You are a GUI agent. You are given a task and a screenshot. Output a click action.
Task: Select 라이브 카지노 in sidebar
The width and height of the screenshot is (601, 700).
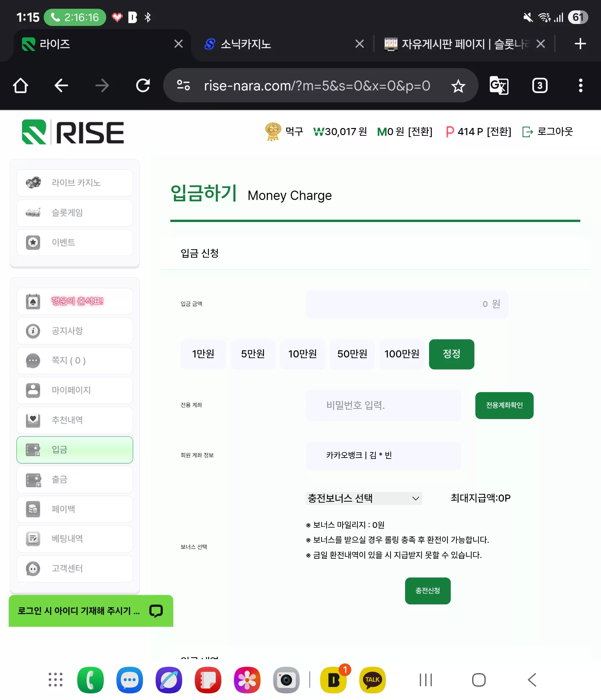click(x=74, y=183)
